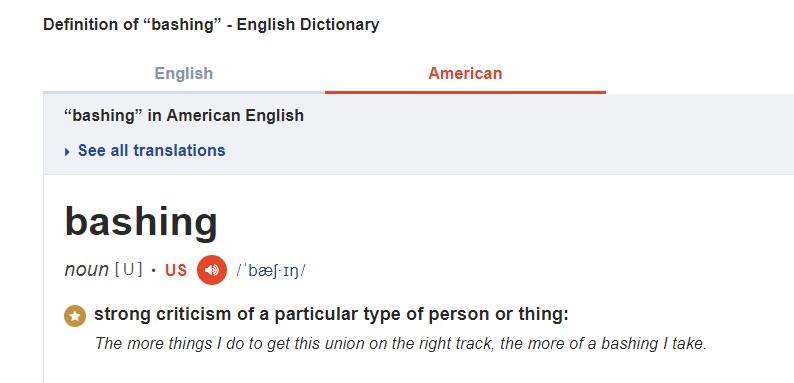
Task: Click the US region label
Action: click(x=176, y=271)
